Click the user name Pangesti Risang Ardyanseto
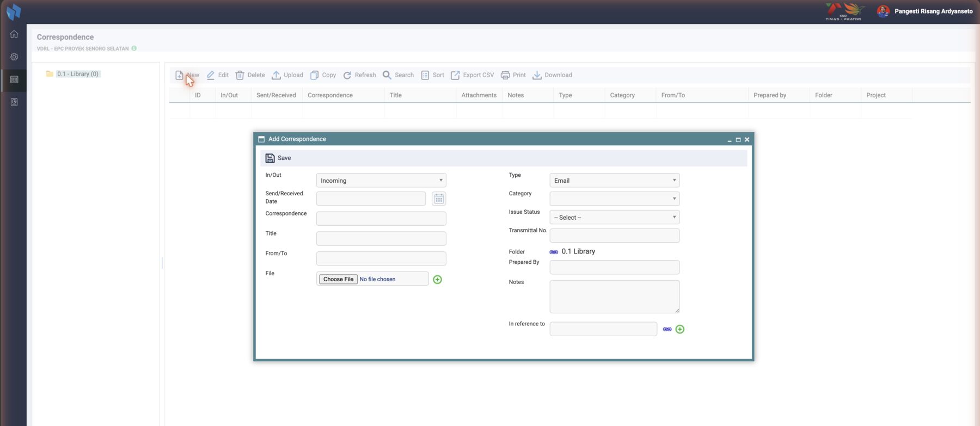Viewport: 980px width, 426px height. pyautogui.click(x=933, y=11)
